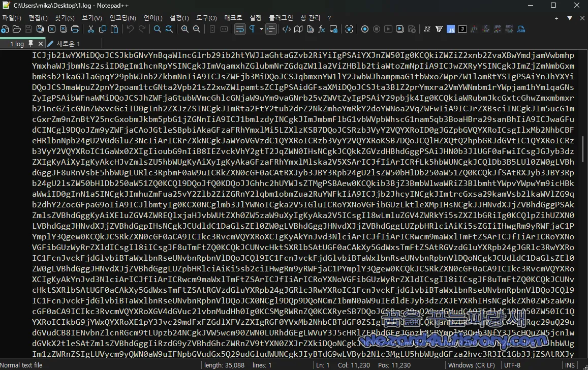Open the 플러그인 menu
Screen dimensions: 588x370
point(281,17)
